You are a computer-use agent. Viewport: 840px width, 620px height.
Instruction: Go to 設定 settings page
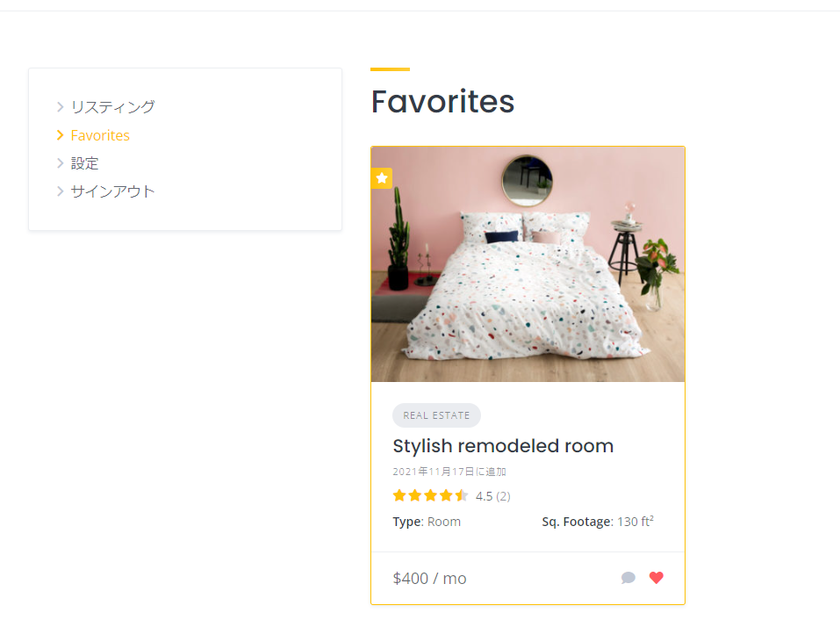click(85, 163)
